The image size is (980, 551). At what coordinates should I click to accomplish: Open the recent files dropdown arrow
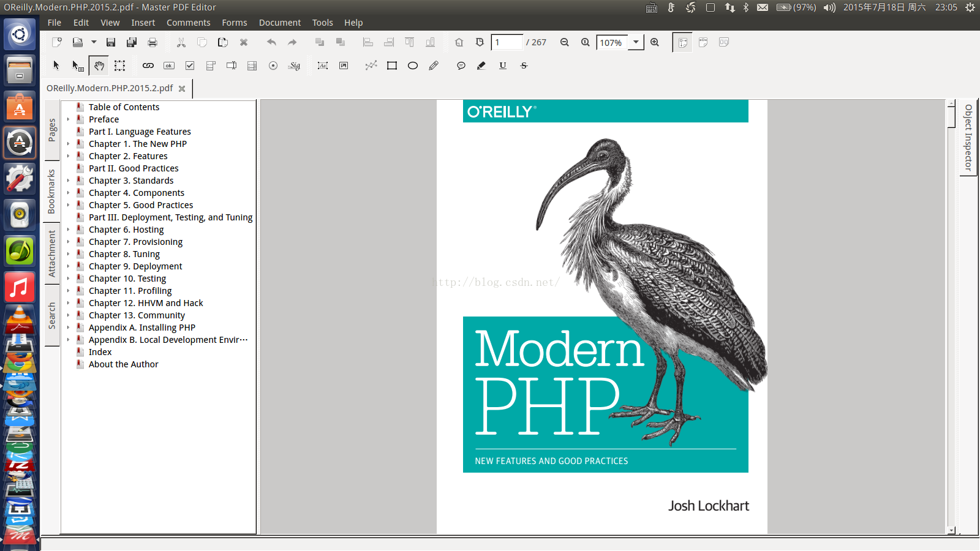tap(94, 42)
